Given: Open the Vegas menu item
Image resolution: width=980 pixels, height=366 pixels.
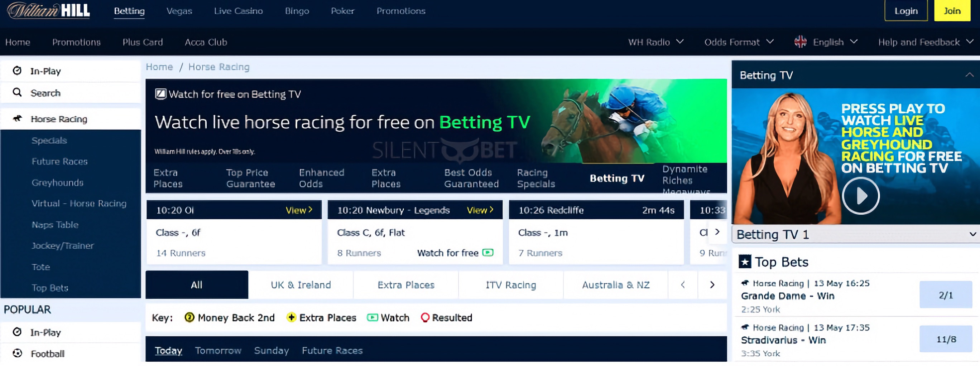Looking at the screenshot, I should tap(179, 11).
